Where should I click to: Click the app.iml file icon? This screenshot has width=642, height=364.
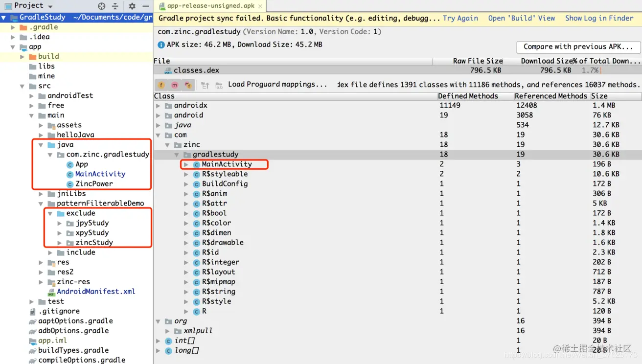pos(32,341)
